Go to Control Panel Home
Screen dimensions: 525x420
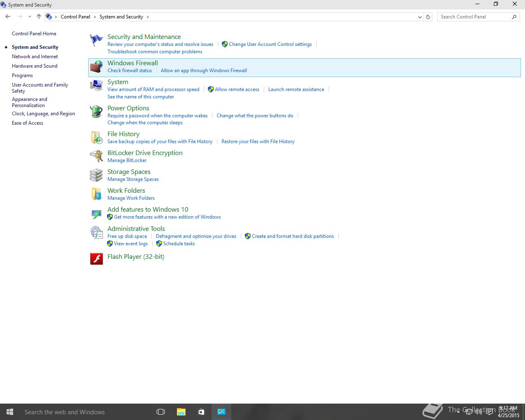coord(34,34)
